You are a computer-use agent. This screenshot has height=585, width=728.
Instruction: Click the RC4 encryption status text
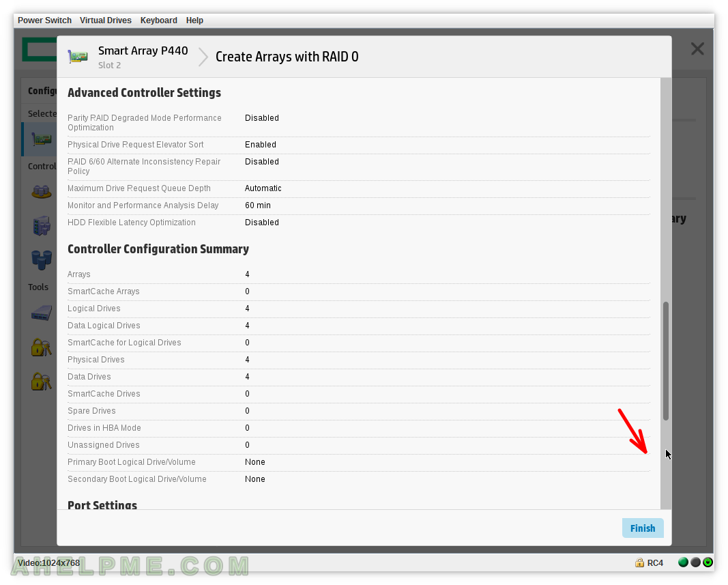pos(655,562)
